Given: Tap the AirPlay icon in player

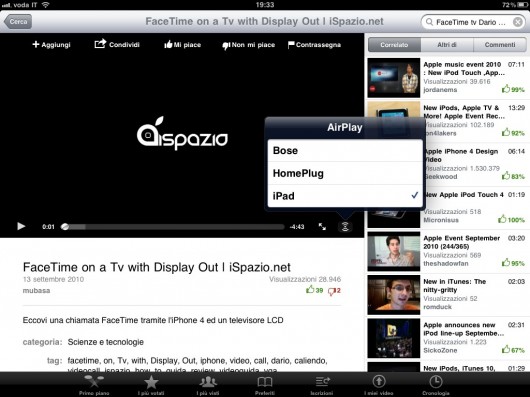Looking at the screenshot, I should pos(345,227).
